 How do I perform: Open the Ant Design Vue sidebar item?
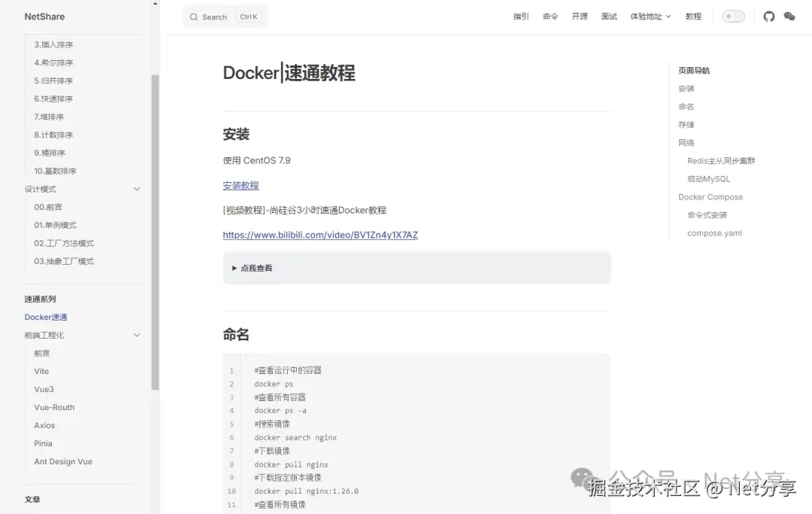pos(63,461)
